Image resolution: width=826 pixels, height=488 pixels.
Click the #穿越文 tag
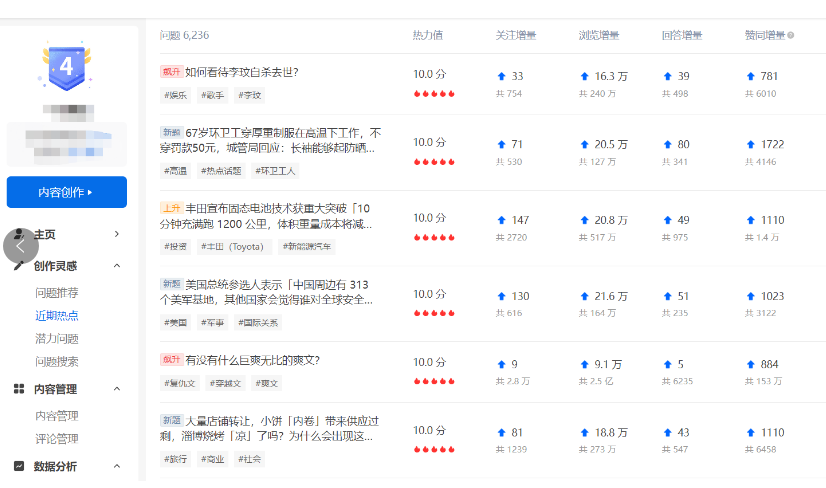point(225,383)
